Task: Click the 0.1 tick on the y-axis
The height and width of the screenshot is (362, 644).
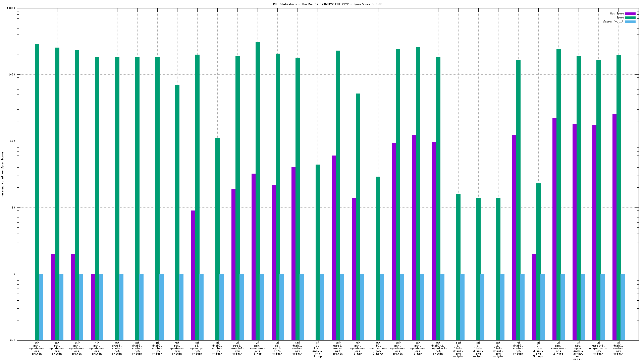Action: point(12,341)
